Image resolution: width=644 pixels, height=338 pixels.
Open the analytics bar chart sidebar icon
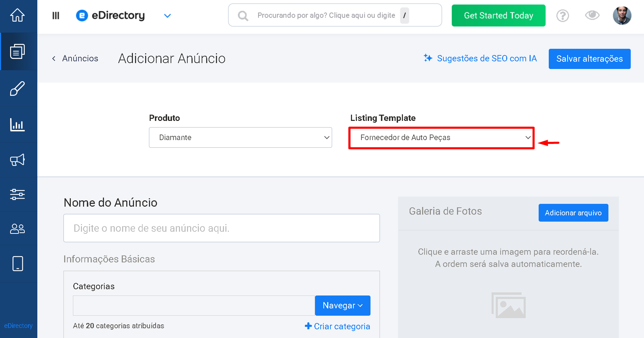pos(17,124)
